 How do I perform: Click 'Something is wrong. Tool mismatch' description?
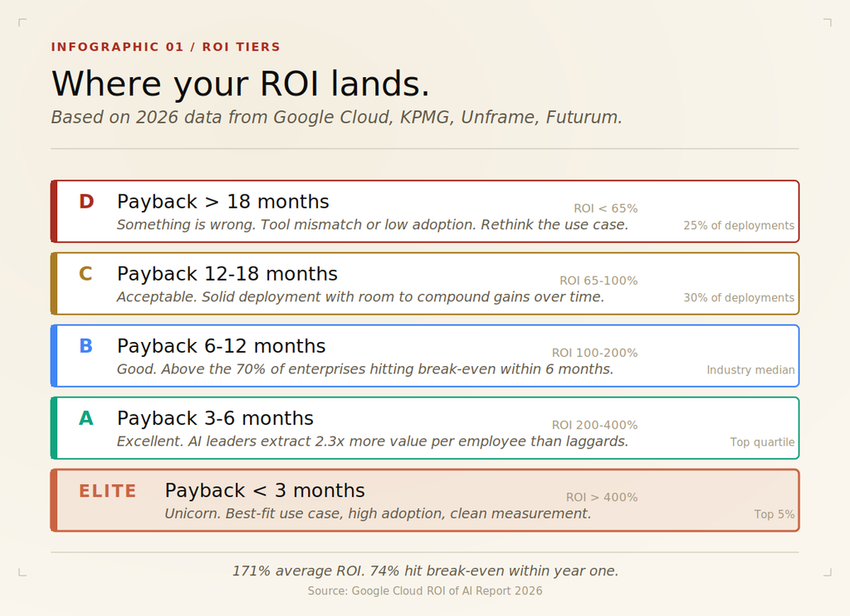click(373, 224)
